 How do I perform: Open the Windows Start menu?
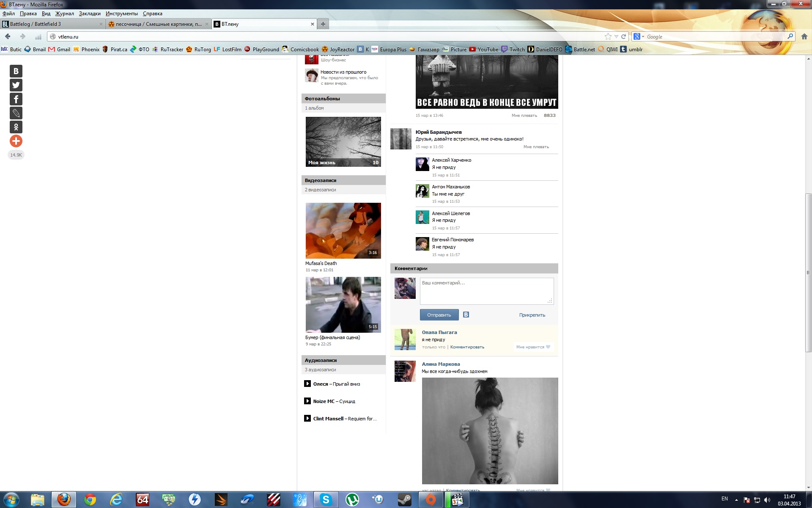(11, 500)
